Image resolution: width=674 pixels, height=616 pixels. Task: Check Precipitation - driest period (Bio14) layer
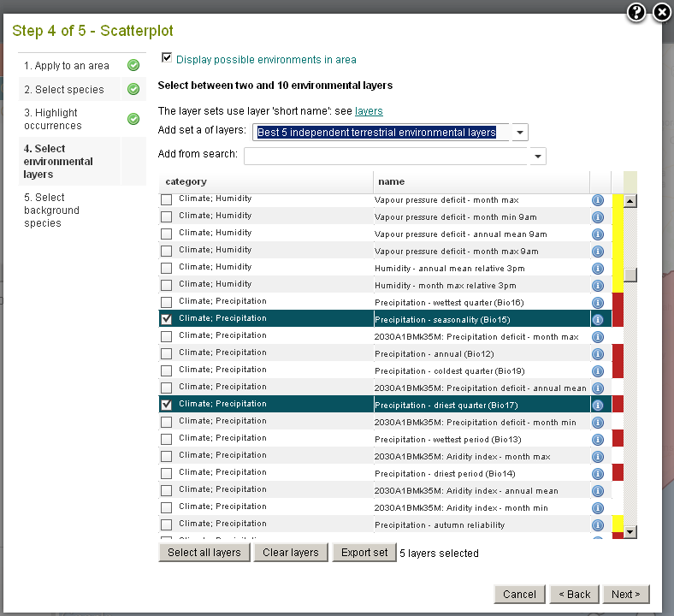(x=166, y=474)
